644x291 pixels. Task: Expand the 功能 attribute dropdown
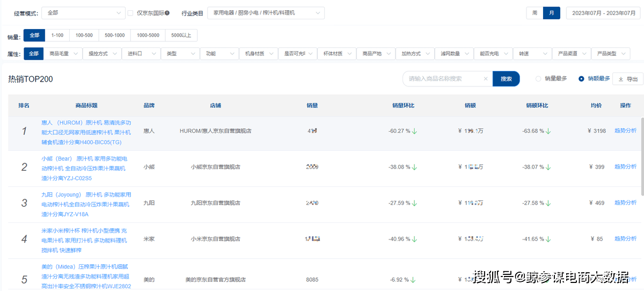[220, 54]
